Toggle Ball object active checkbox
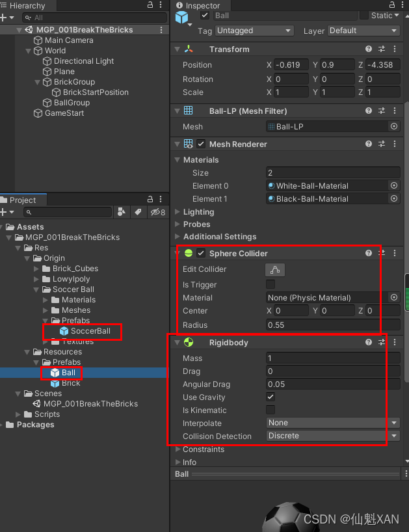409x532 pixels. (204, 15)
